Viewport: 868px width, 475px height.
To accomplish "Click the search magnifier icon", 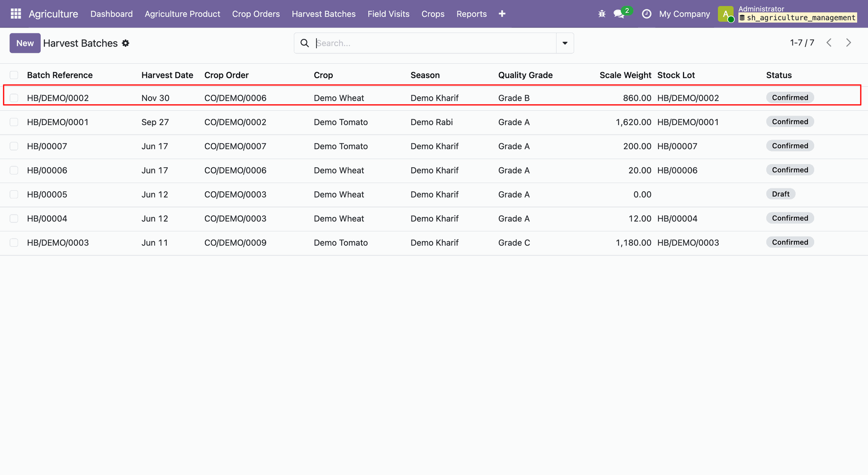I will coord(305,43).
